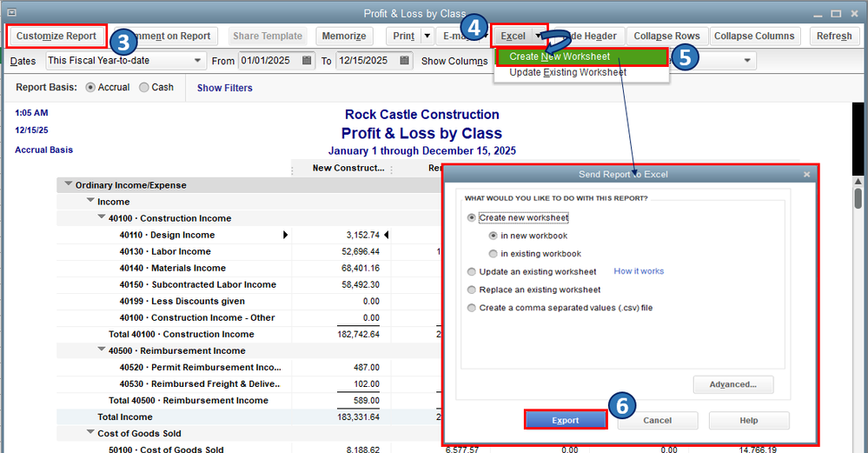Collapse 40500 Reimbursement Income rows

click(x=102, y=350)
